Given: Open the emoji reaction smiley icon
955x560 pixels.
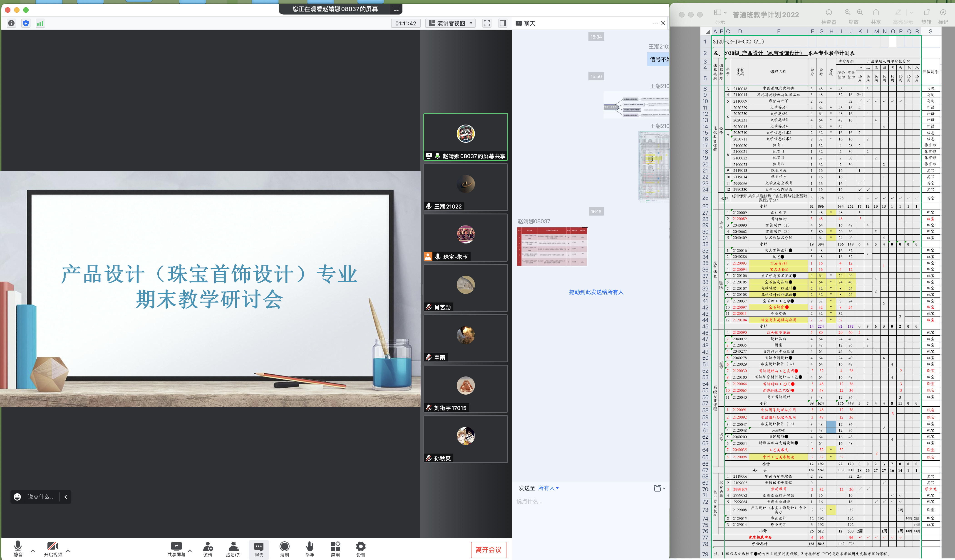Looking at the screenshot, I should pyautogui.click(x=17, y=497).
